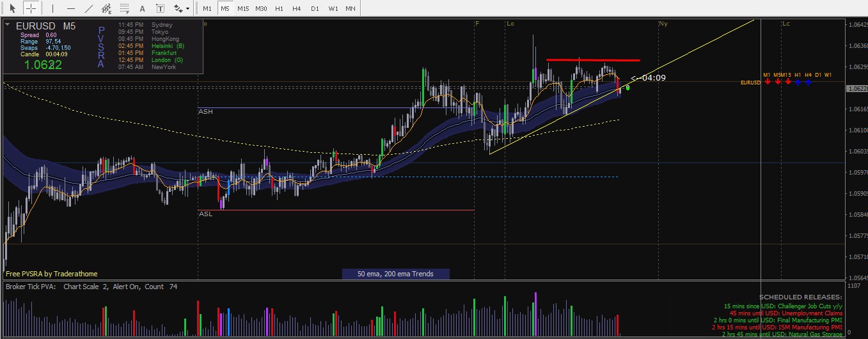
Task: Click the blue H4 up arrow indicator
Action: pyautogui.click(x=809, y=82)
